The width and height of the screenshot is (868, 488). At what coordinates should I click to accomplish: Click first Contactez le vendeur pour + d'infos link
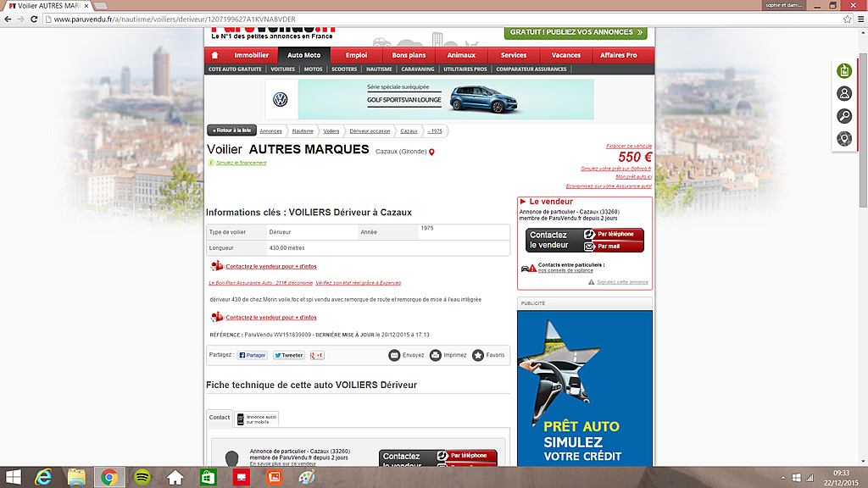271,267
